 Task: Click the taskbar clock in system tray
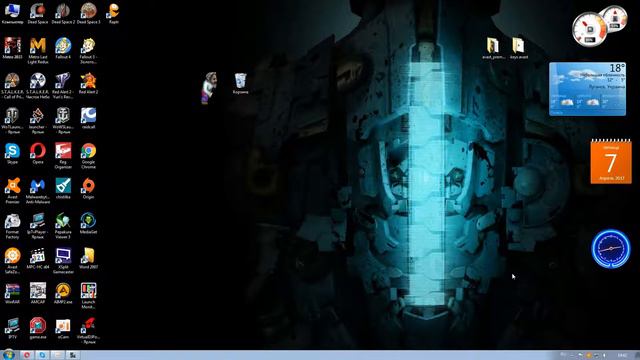(x=622, y=356)
